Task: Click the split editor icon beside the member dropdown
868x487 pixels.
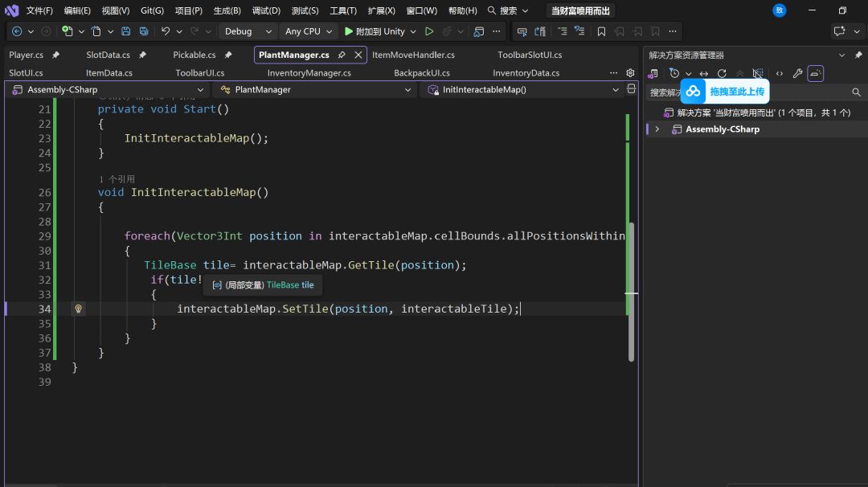Action: pos(631,89)
